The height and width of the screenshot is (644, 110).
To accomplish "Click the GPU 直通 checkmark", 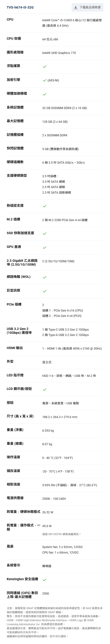I will coord(44,248).
